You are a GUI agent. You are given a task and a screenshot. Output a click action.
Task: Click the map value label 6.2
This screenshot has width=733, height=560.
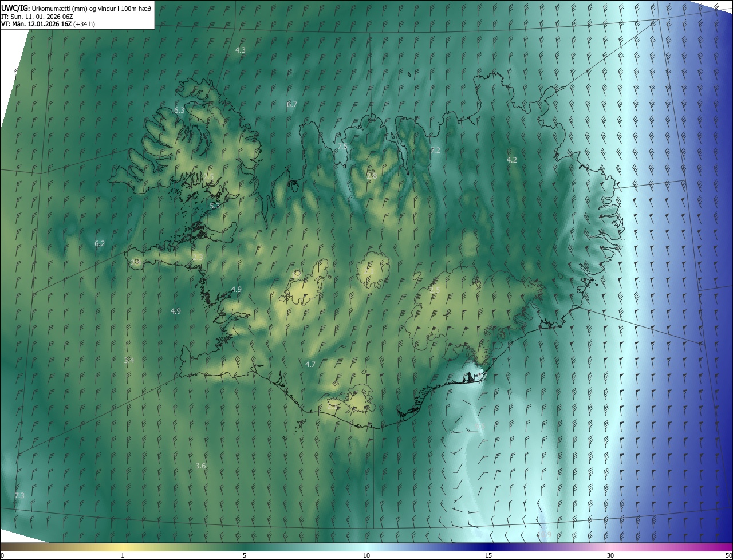point(100,243)
